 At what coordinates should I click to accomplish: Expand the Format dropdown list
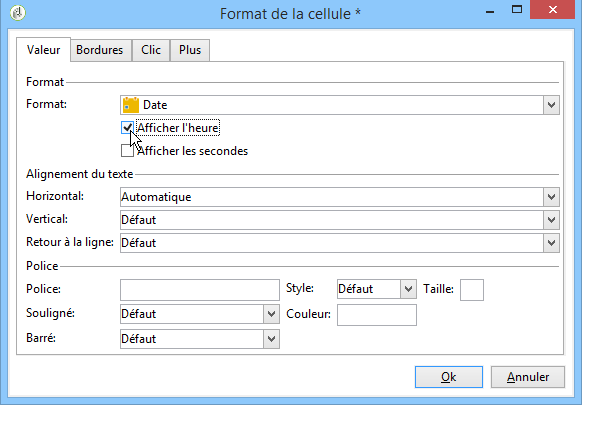(x=551, y=104)
